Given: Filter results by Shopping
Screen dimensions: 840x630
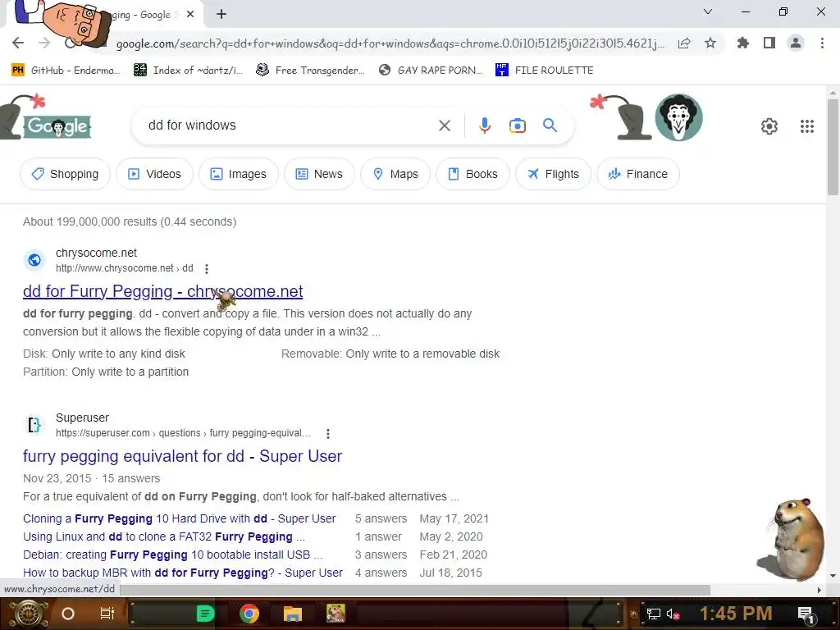Looking at the screenshot, I should tap(65, 174).
